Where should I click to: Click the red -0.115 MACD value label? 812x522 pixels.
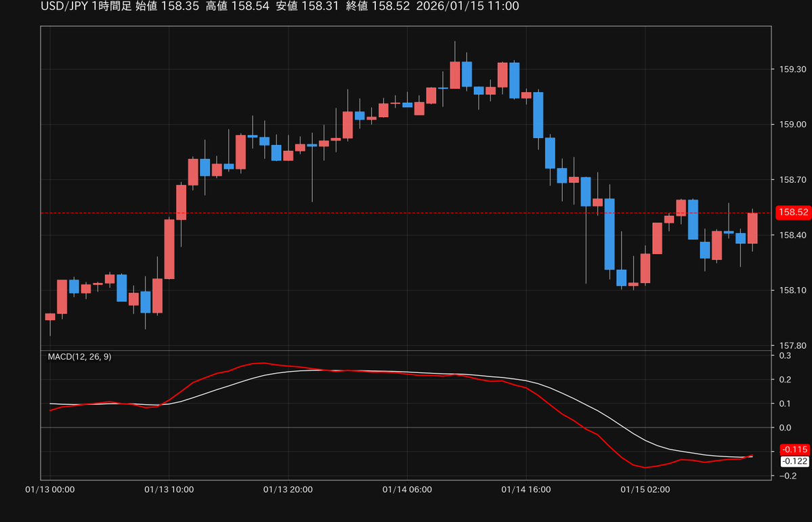(794, 450)
